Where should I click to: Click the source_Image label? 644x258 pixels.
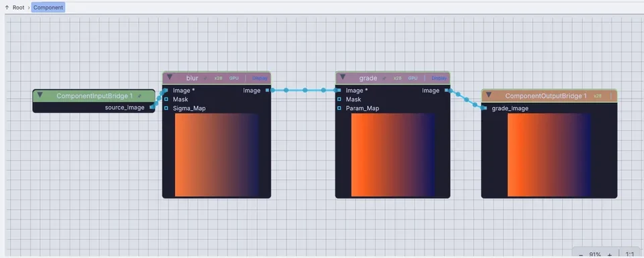pyautogui.click(x=125, y=107)
